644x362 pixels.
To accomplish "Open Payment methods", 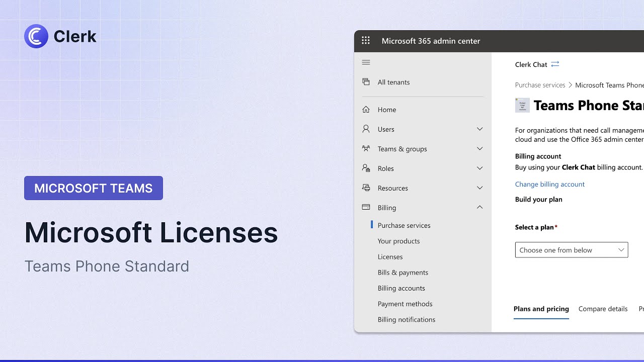I will click(x=405, y=304).
